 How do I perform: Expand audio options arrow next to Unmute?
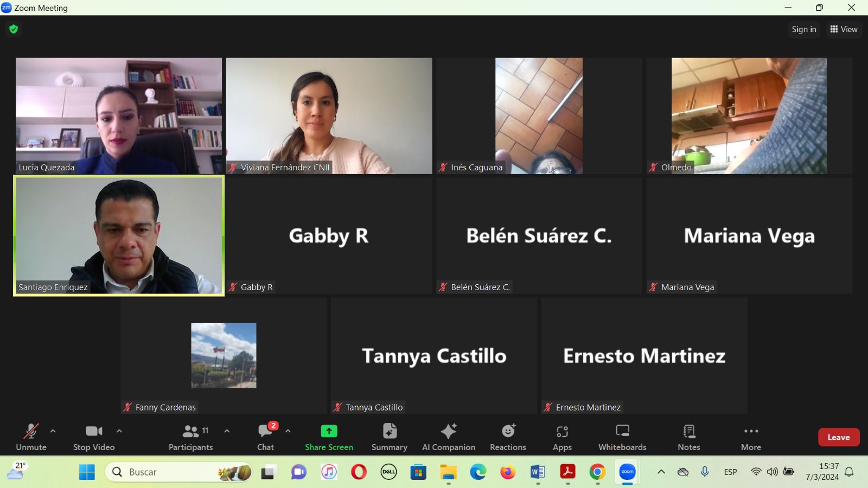point(53,431)
